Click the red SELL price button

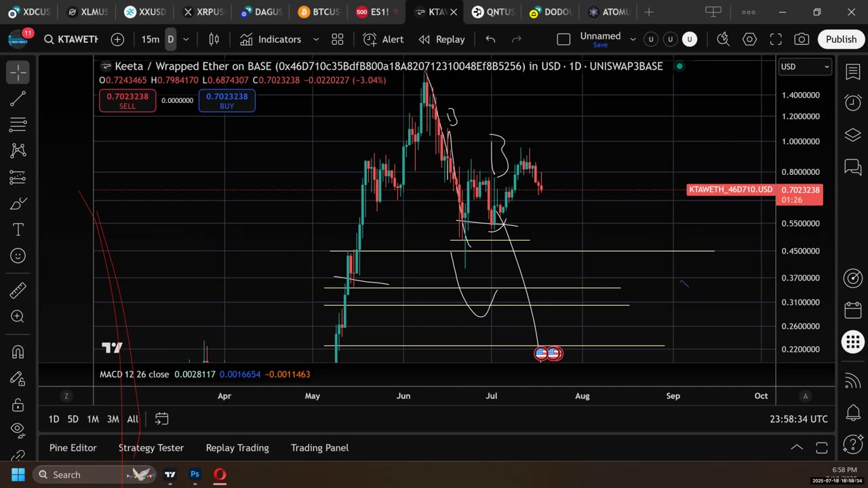click(x=127, y=101)
